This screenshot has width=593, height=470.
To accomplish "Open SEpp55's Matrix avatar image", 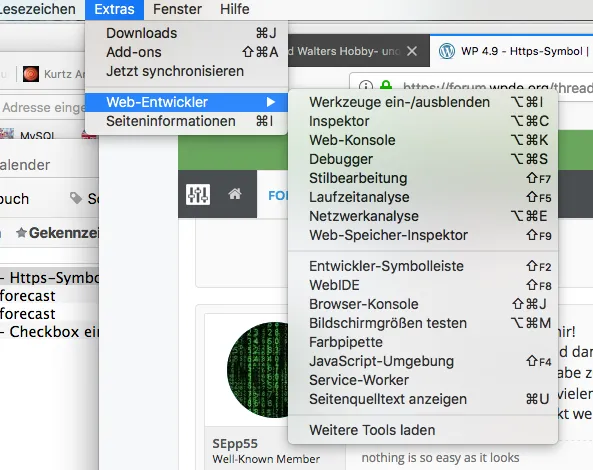I will 258,369.
